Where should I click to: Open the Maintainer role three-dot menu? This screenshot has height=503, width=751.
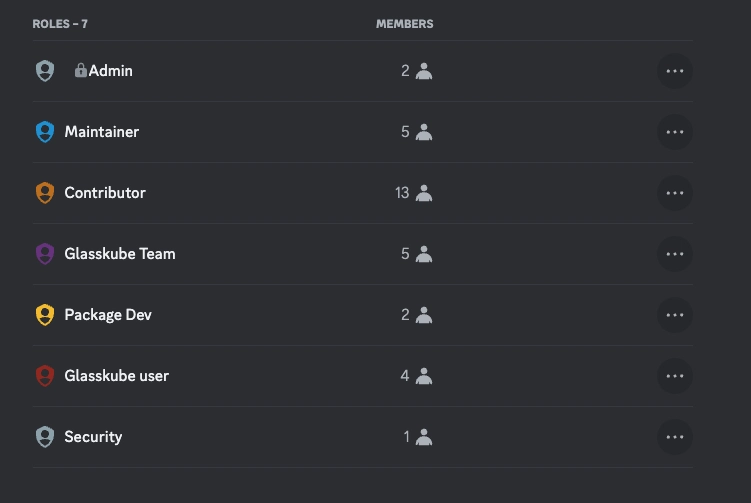(x=675, y=132)
